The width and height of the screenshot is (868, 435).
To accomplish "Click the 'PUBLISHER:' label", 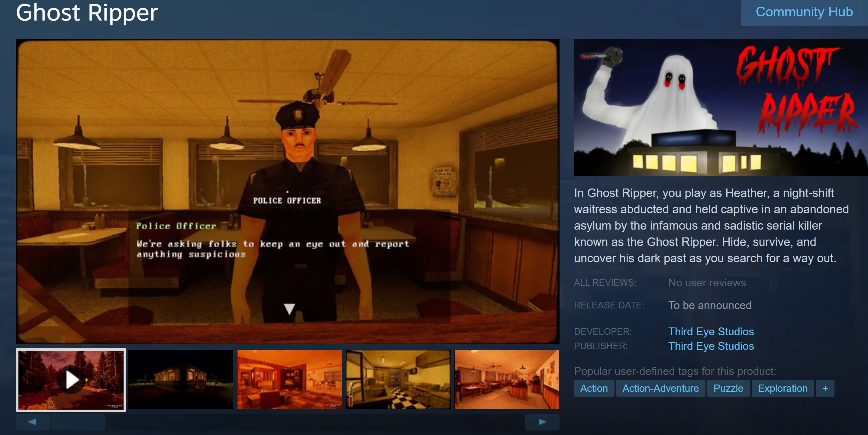I will coord(601,346).
